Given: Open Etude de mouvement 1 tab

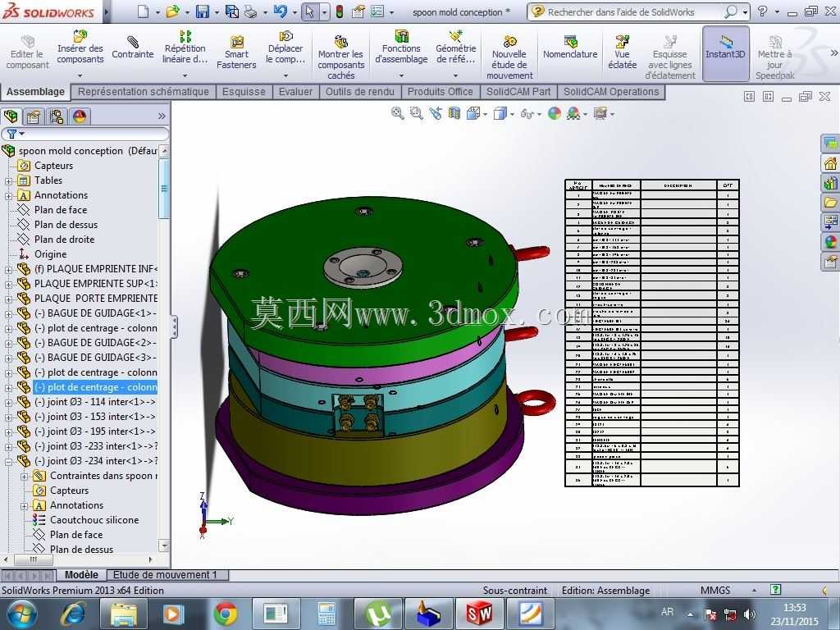Looking at the screenshot, I should [x=165, y=575].
